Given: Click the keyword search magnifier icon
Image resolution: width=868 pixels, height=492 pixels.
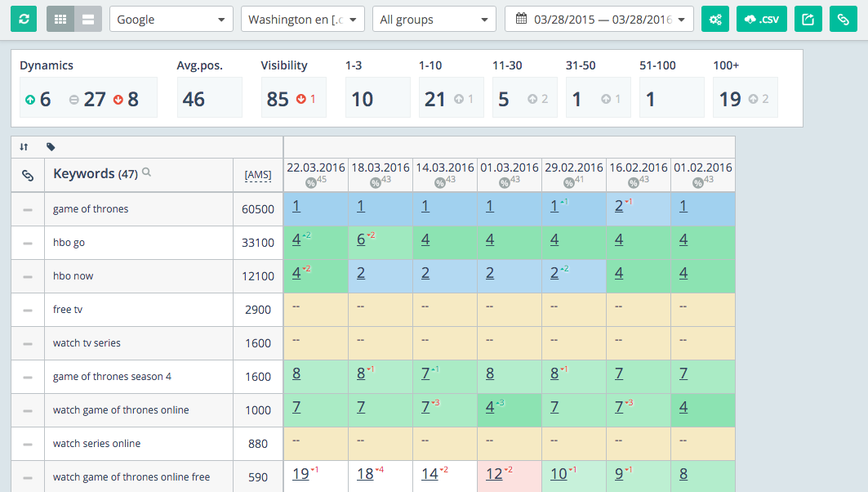Looking at the screenshot, I should click(147, 172).
